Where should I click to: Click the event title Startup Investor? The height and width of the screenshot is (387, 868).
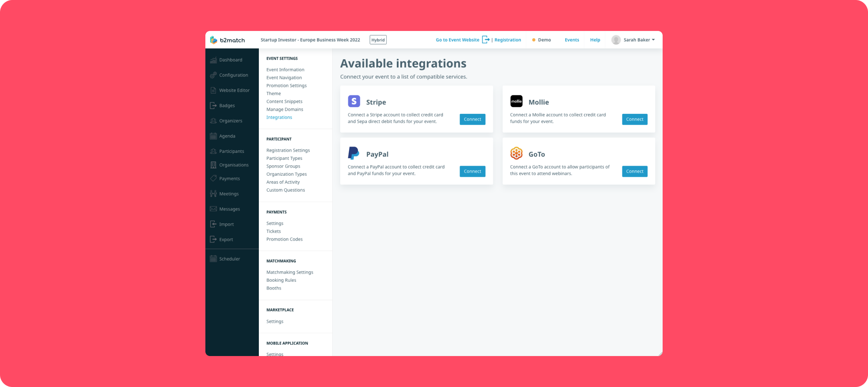pos(310,40)
